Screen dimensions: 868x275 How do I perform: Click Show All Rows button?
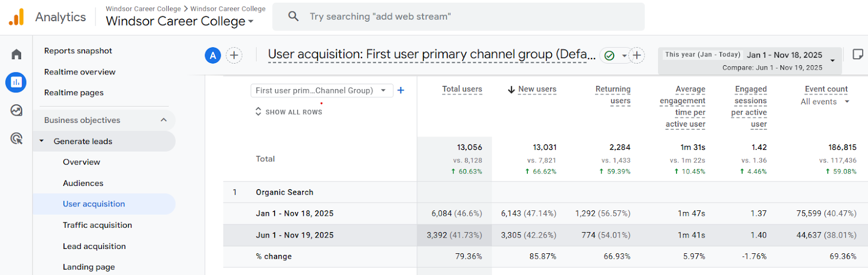click(x=289, y=112)
